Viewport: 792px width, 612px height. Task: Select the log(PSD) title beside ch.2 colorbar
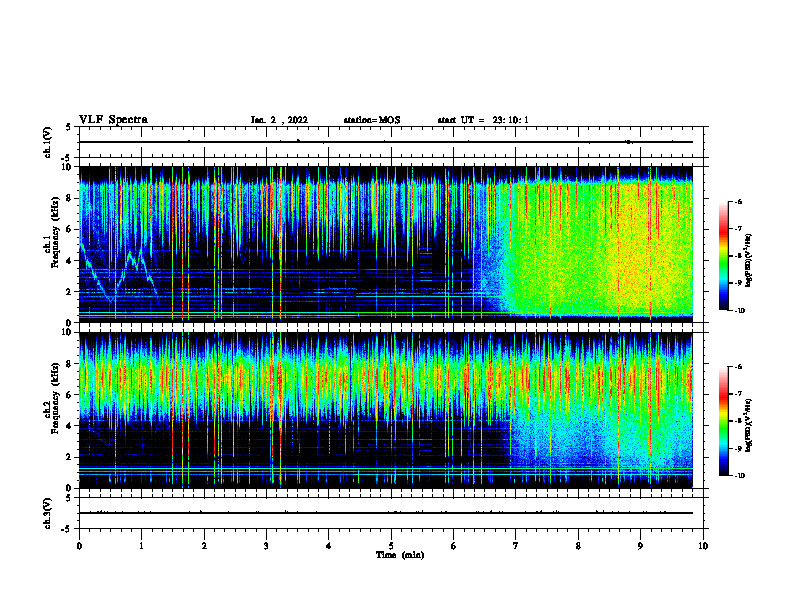(750, 426)
